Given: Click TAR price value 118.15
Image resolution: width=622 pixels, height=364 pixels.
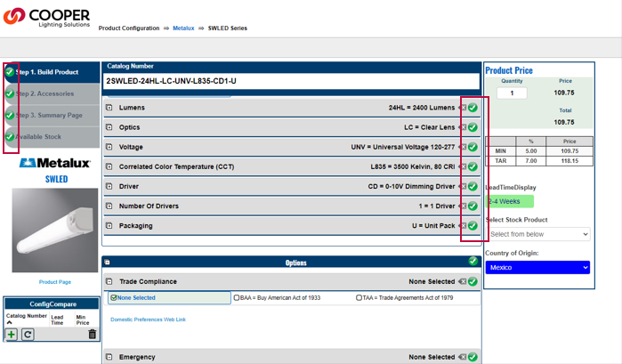Looking at the screenshot, I should (x=569, y=161).
